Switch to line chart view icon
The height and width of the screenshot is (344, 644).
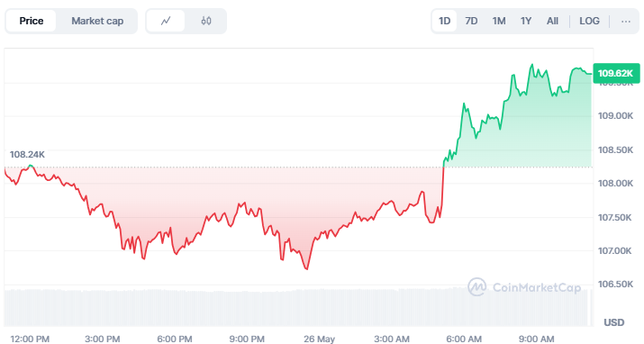(166, 21)
